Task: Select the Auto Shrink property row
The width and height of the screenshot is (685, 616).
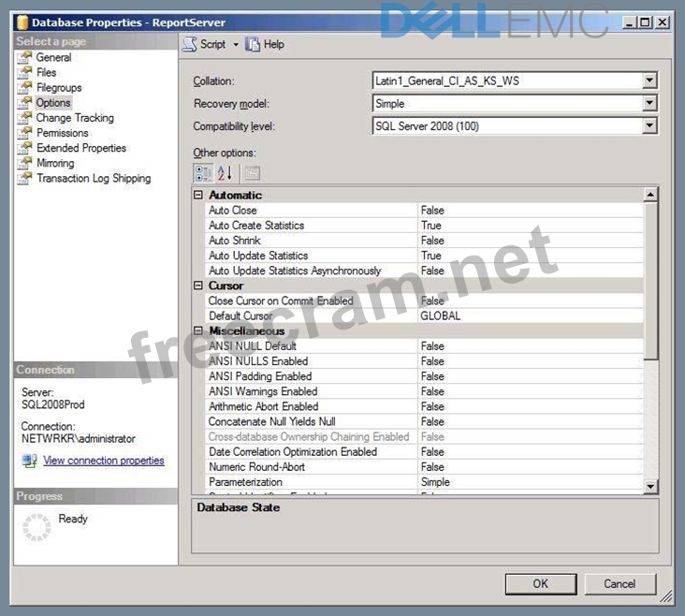Action: point(424,241)
